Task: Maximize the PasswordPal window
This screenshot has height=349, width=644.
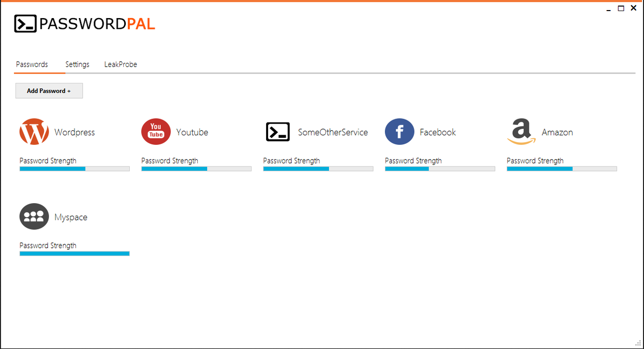Action: click(621, 8)
